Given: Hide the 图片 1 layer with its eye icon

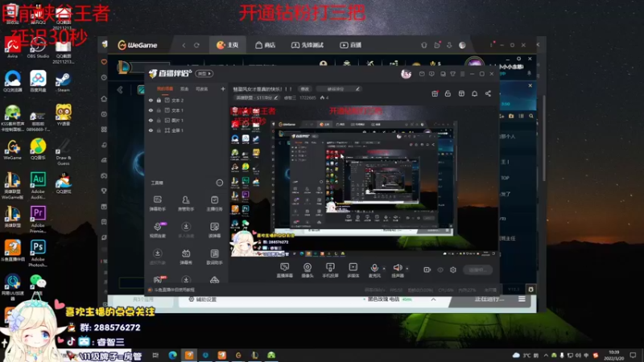Looking at the screenshot, I should click(x=151, y=120).
